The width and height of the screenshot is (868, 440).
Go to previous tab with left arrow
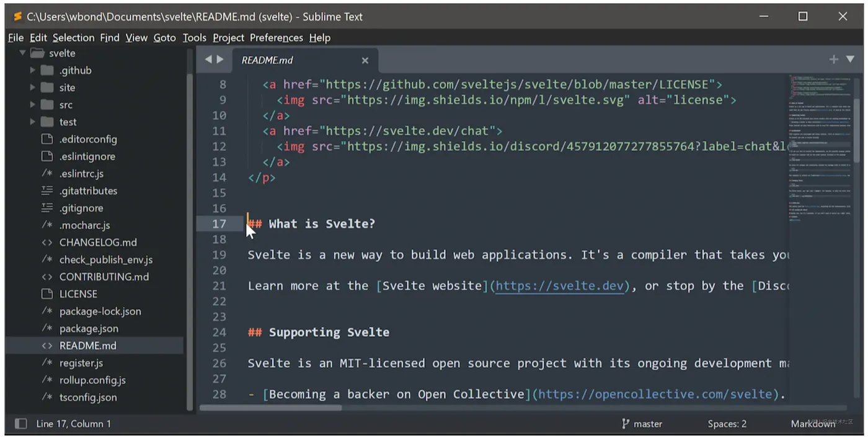point(209,60)
